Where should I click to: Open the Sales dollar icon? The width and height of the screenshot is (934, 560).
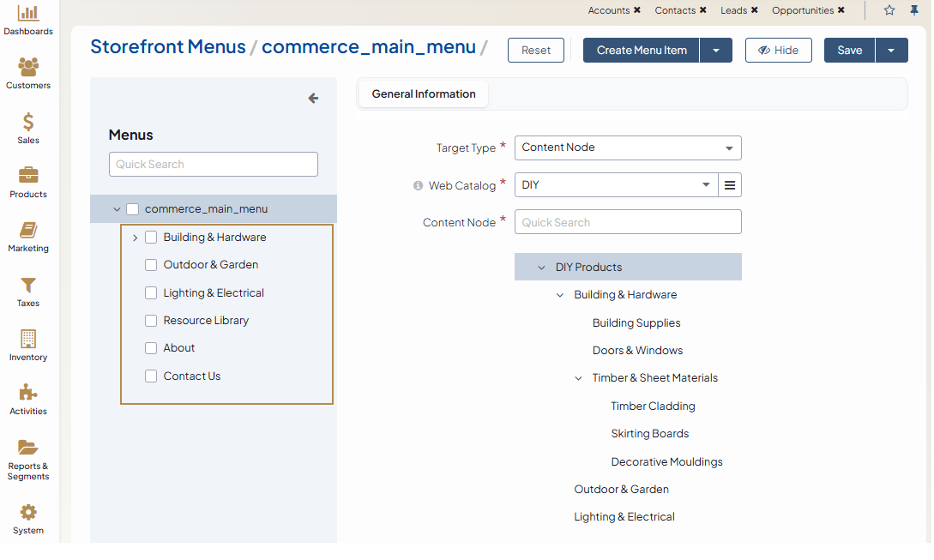click(28, 123)
